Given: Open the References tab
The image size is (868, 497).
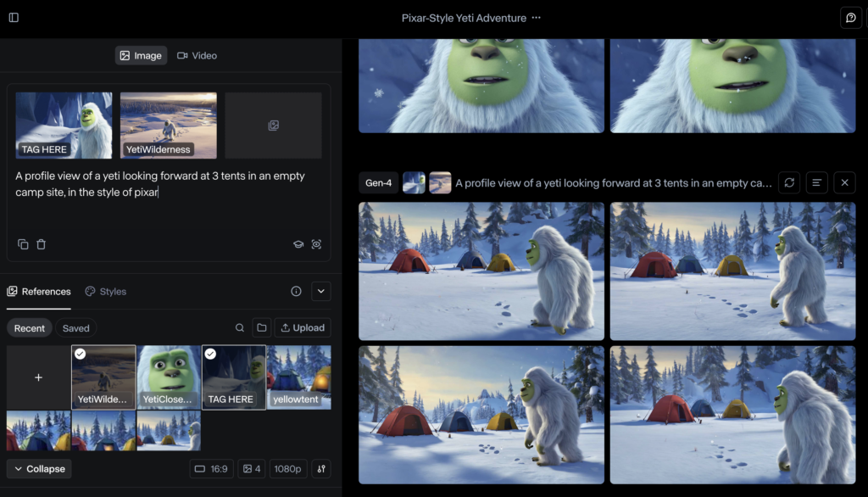Looking at the screenshot, I should [x=39, y=292].
